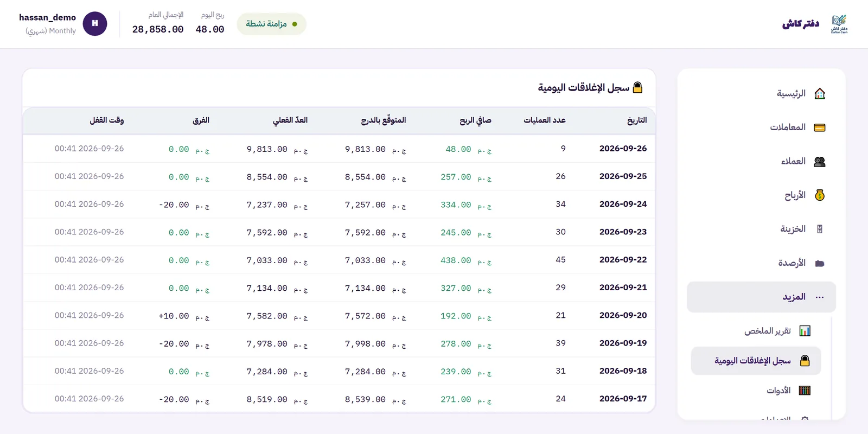
Task: Select the 2026-09-17 date cell
Action: click(x=623, y=399)
